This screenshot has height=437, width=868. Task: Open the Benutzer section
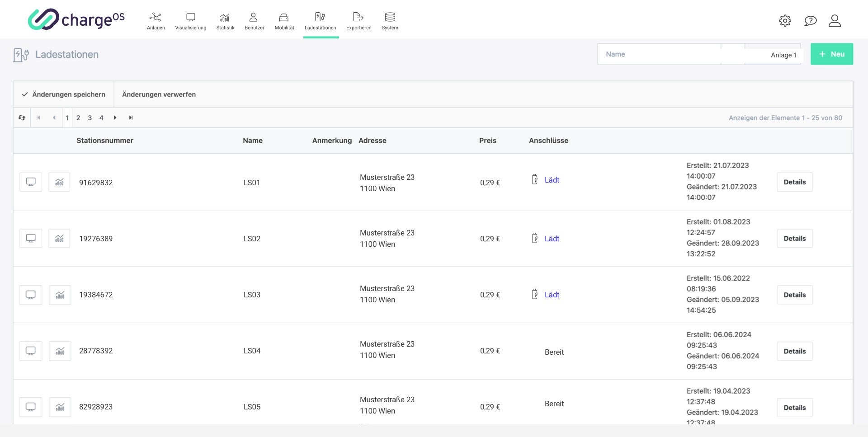tap(254, 21)
